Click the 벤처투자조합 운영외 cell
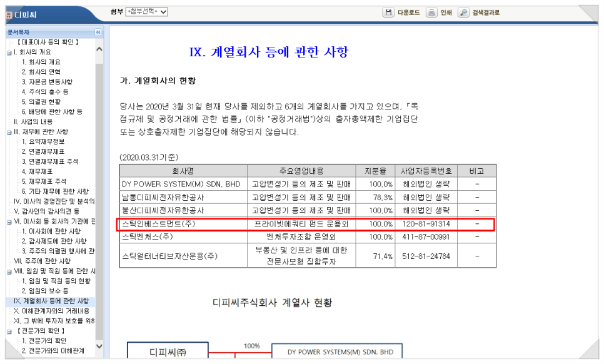This screenshot has width=604, height=364. click(301, 237)
